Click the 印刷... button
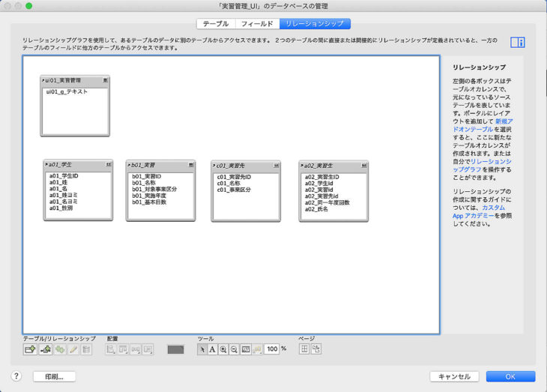Screen dimensions: 547x392 click(54, 376)
